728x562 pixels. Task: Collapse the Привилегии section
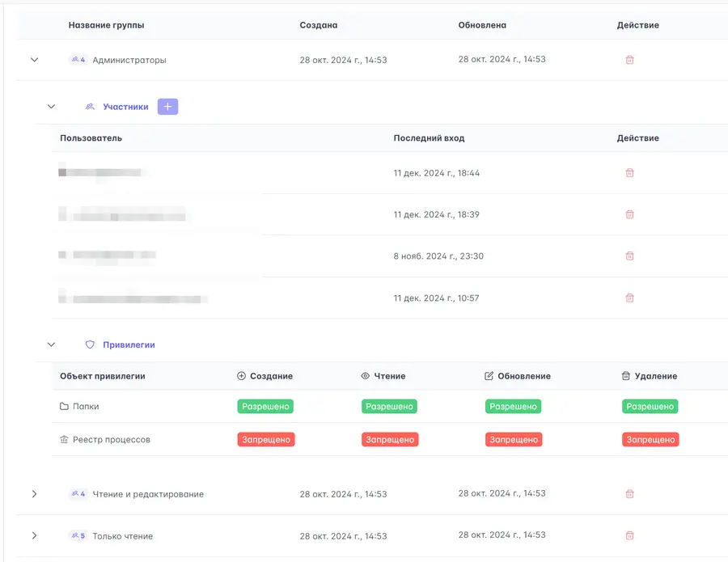(x=52, y=344)
